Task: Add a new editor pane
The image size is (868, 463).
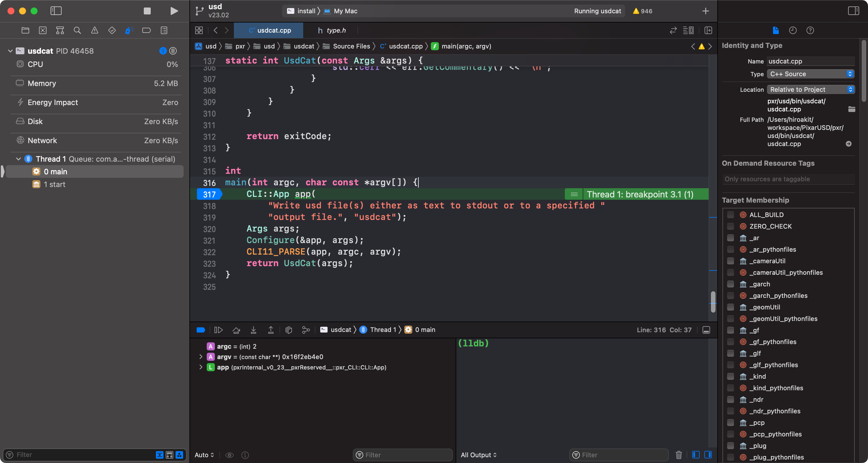Action: [708, 30]
